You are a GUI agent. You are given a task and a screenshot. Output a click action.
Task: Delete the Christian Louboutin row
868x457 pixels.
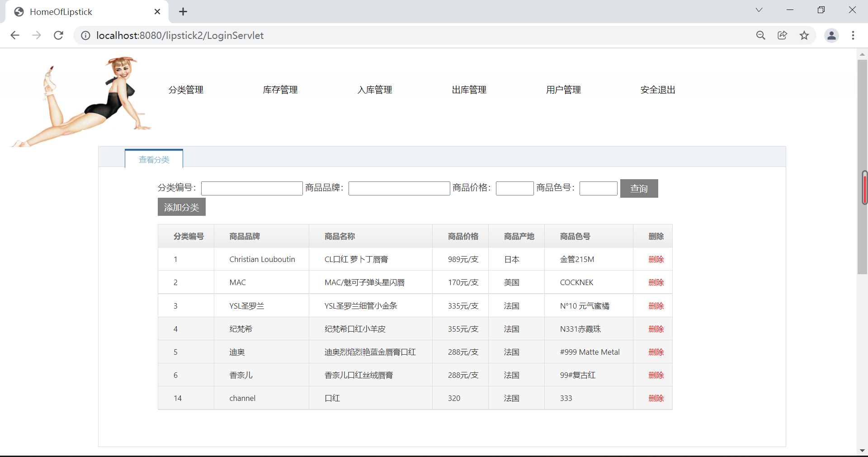(x=656, y=259)
